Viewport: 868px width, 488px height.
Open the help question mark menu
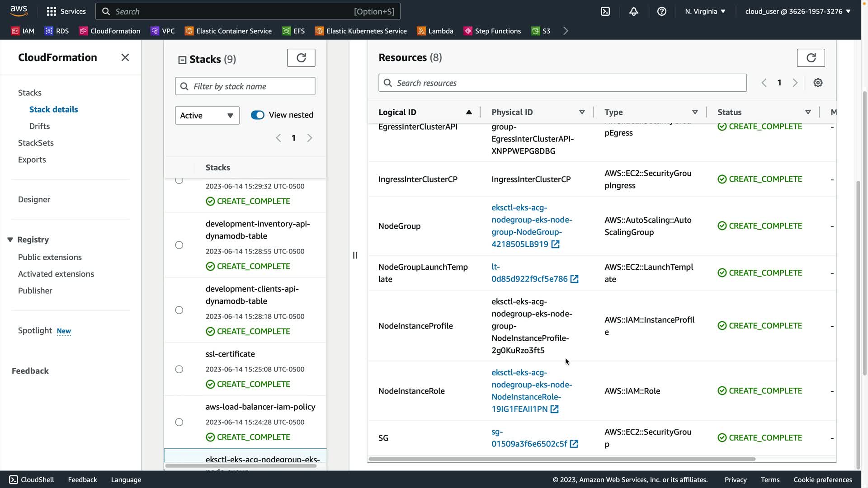click(661, 11)
